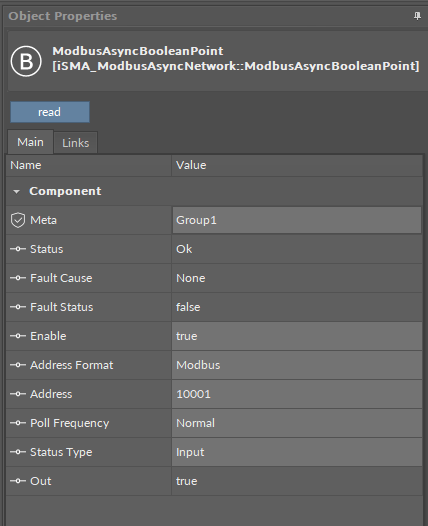Click the slot icon next to Status
Viewport: 428px width, 526px height.
click(x=18, y=249)
